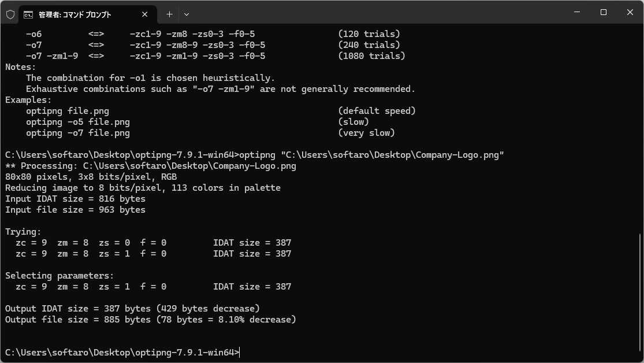Click the optipng -o7 file.png example
Viewport: 644px width, 363px height.
click(77, 133)
